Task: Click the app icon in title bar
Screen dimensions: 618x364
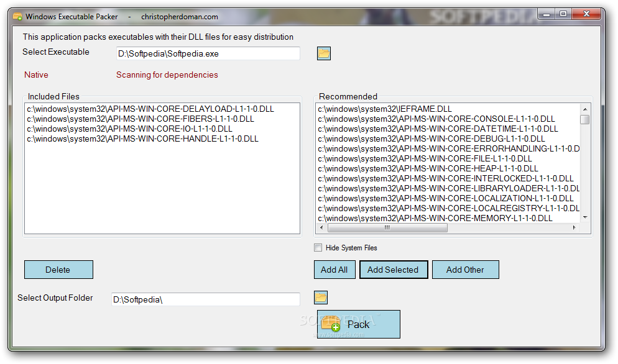Action: 17,17
